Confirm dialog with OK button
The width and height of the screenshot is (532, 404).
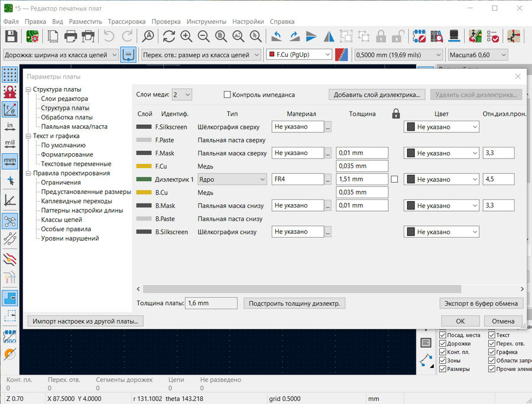point(460,321)
